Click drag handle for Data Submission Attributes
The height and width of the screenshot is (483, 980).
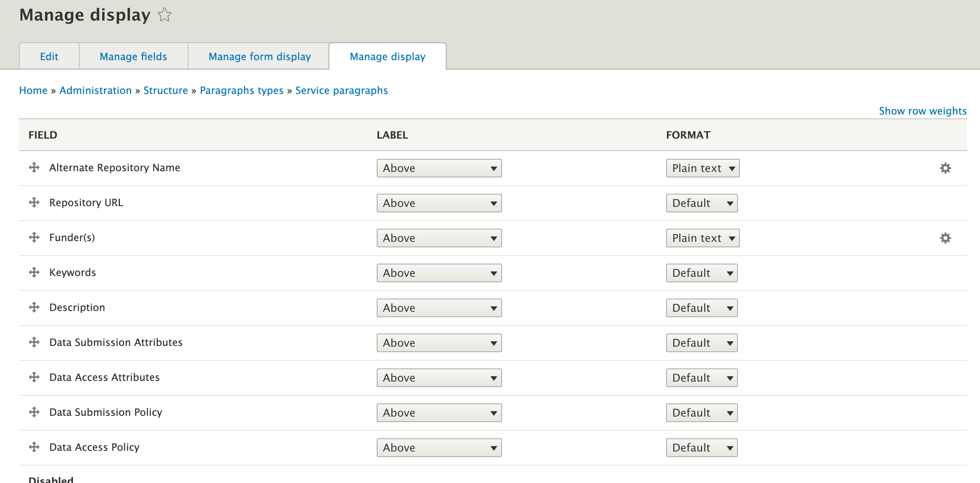tap(34, 342)
